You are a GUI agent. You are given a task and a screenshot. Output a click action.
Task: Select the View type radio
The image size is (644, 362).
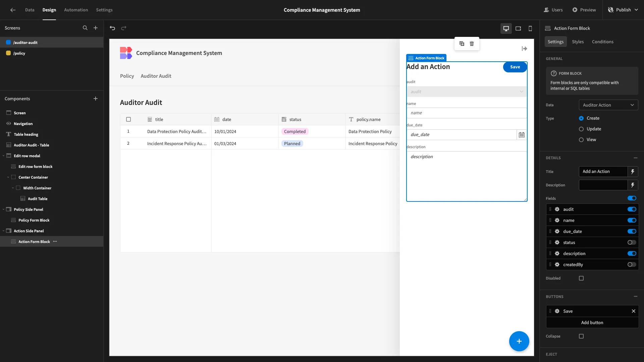(x=581, y=140)
